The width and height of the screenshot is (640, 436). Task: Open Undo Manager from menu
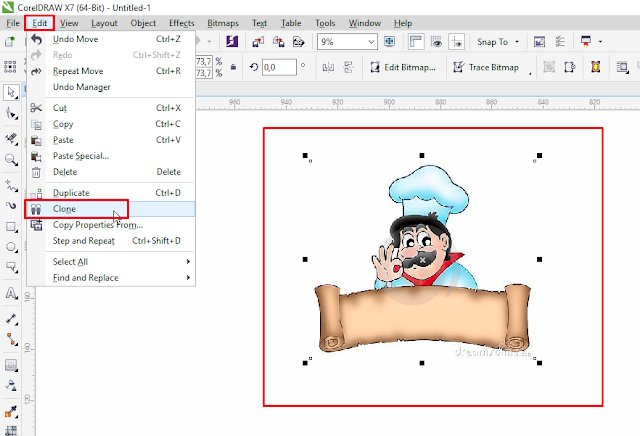pyautogui.click(x=111, y=87)
